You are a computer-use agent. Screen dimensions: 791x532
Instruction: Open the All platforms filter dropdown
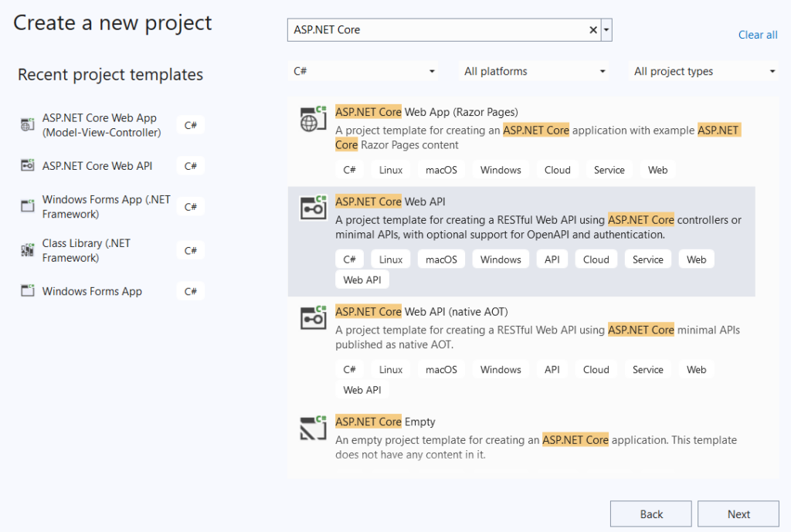click(x=533, y=71)
